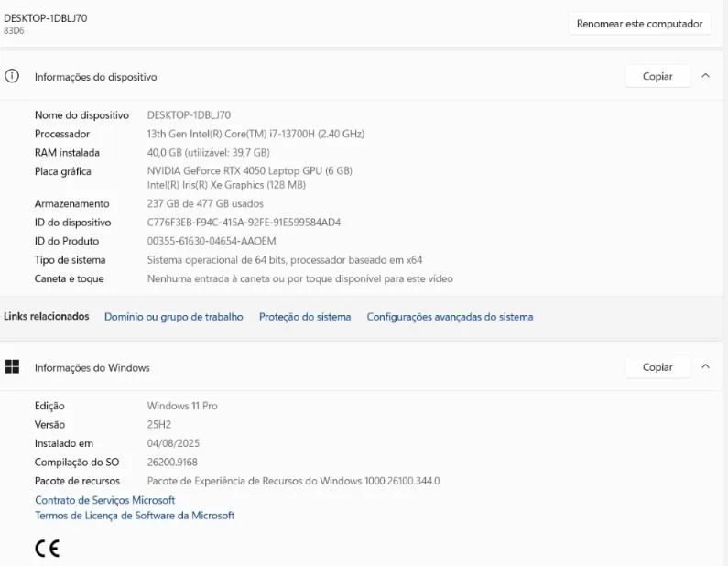The image size is (728, 566).
Task: Click the processor value i7-13700H
Action: pos(255,134)
